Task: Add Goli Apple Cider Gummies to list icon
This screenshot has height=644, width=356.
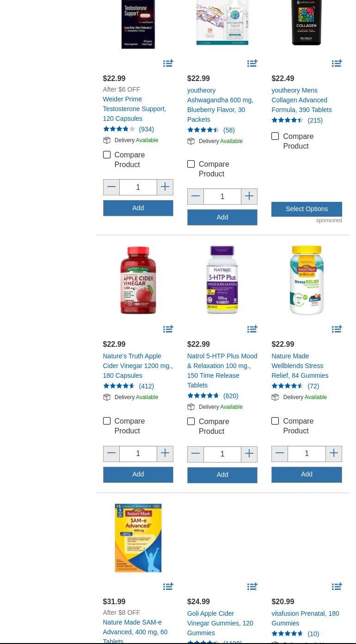Action: (x=252, y=586)
